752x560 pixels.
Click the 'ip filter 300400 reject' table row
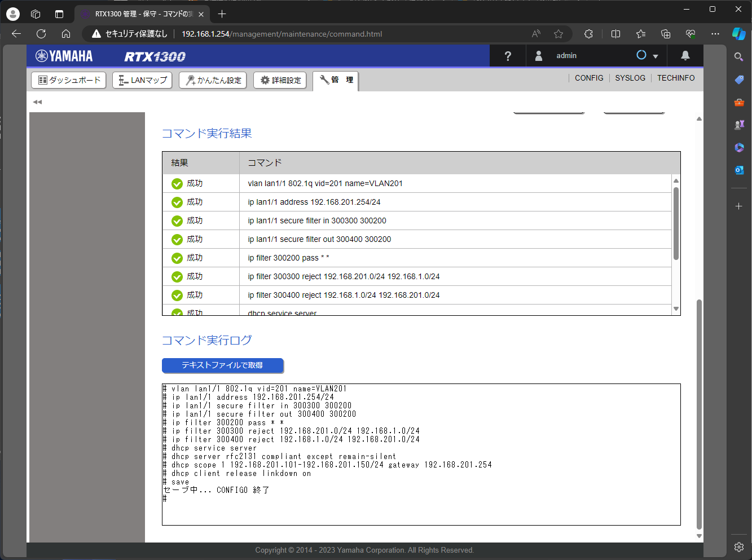[417, 296]
